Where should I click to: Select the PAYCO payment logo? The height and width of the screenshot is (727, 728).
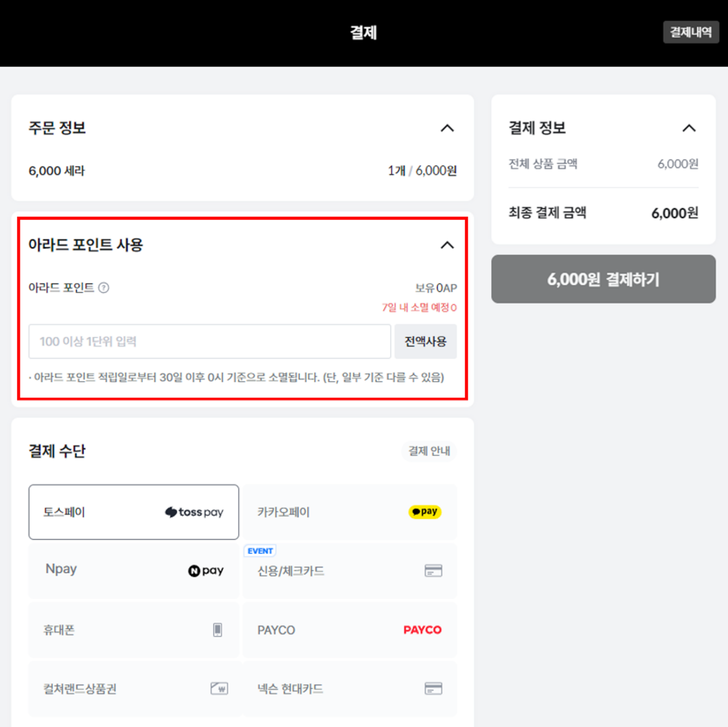coord(422,629)
